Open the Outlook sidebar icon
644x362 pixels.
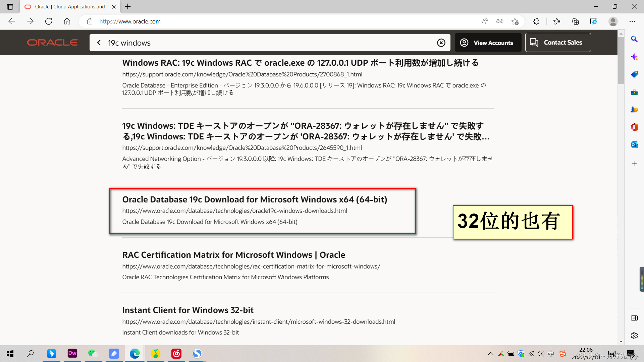[634, 145]
